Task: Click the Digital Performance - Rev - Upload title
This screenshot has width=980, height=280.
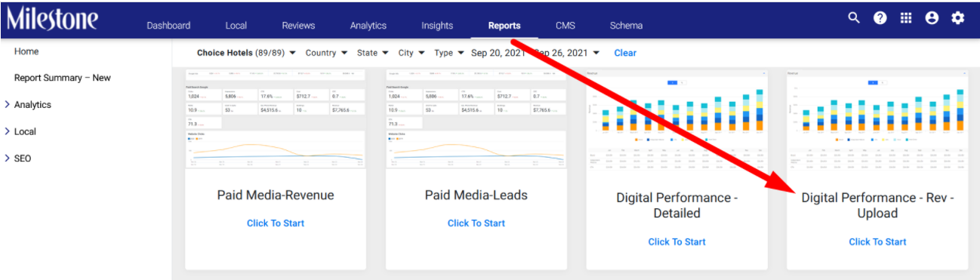Action: point(878,205)
